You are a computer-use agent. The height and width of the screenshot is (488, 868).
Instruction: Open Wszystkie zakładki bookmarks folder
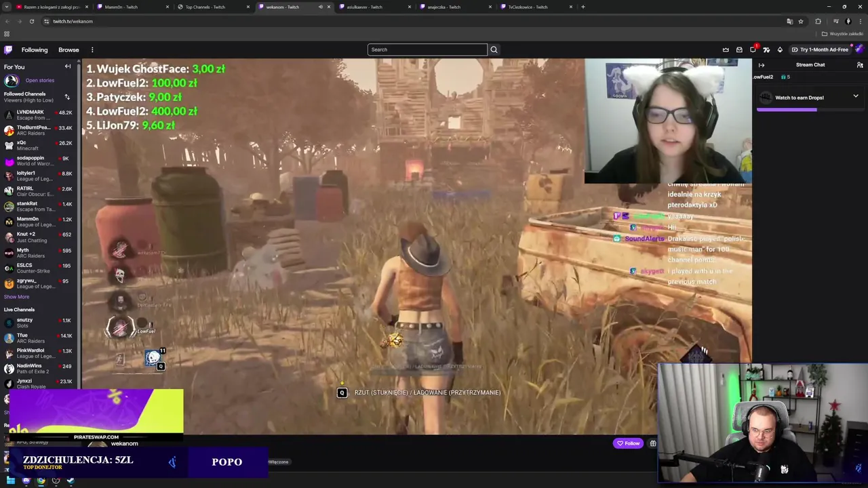point(844,34)
